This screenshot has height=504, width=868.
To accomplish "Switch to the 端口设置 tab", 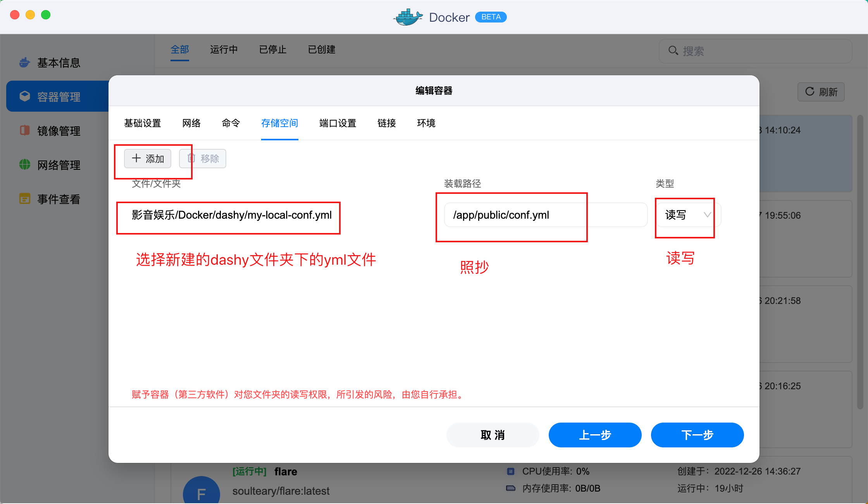I will (337, 123).
